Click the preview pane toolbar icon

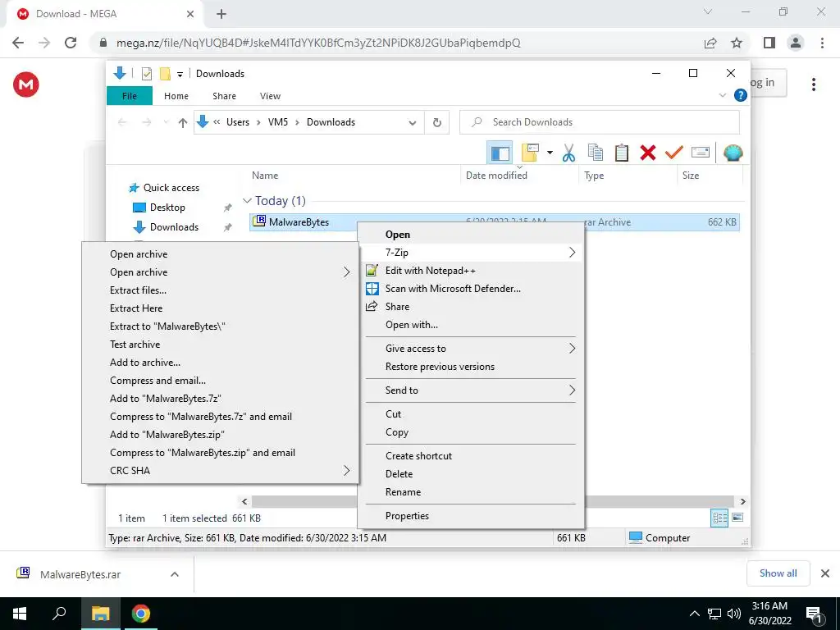[500, 153]
